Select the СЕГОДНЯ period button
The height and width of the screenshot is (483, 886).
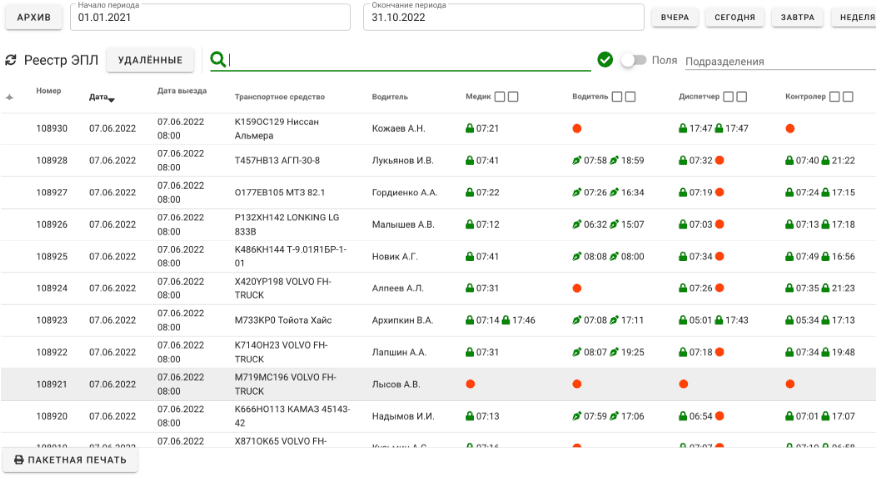click(x=735, y=18)
